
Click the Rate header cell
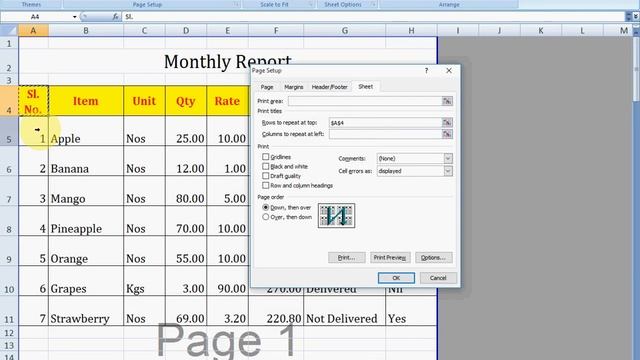click(227, 101)
